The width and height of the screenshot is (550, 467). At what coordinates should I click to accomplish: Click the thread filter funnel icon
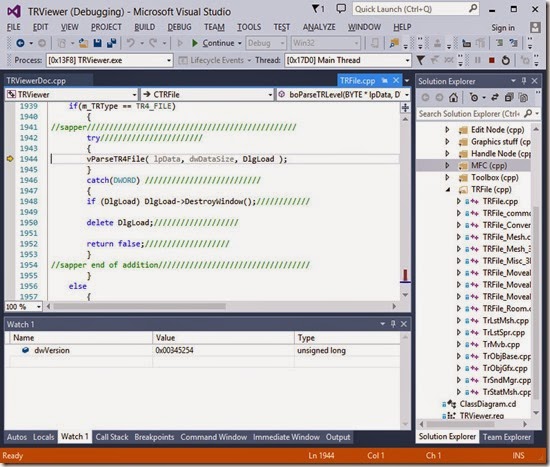pyautogui.click(x=420, y=60)
